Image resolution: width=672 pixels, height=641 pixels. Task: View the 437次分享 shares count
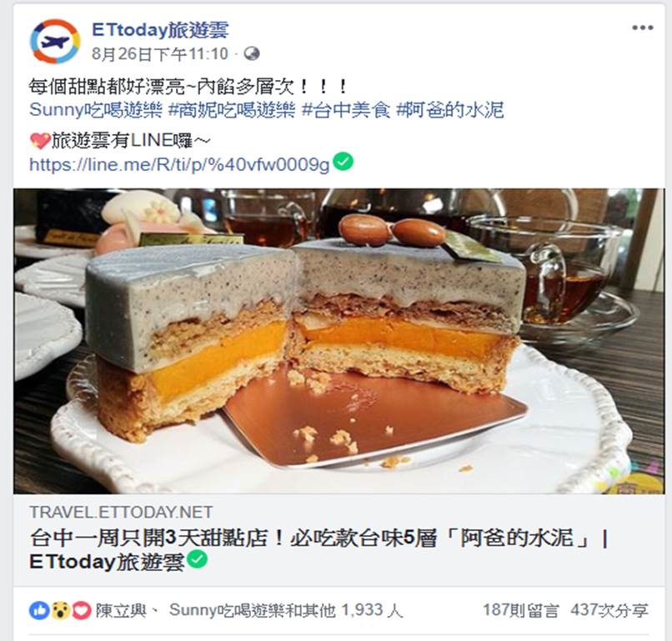pos(609,610)
